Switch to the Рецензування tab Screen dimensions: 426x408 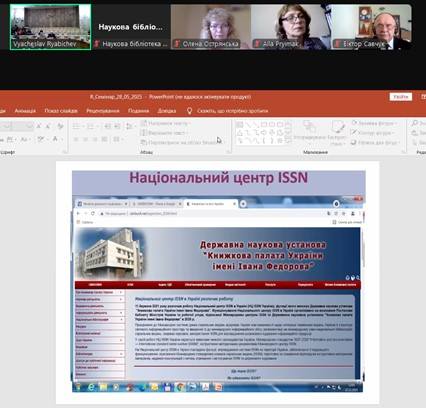[103, 111]
